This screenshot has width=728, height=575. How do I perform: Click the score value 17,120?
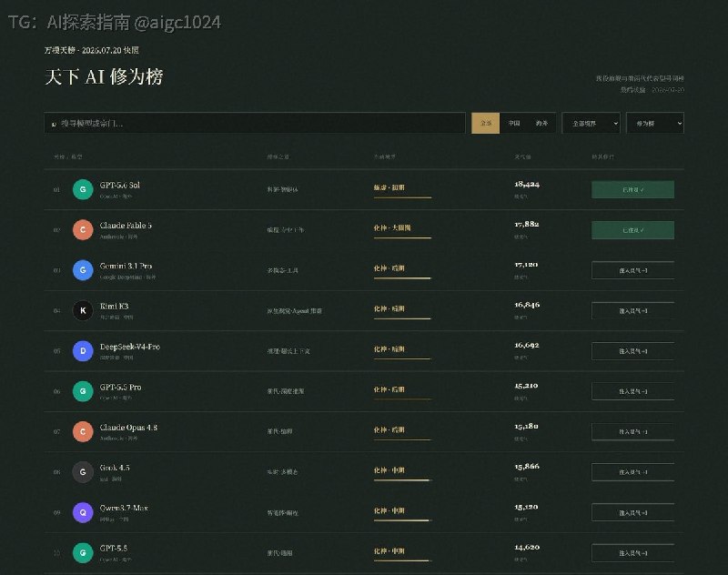pyautogui.click(x=526, y=265)
